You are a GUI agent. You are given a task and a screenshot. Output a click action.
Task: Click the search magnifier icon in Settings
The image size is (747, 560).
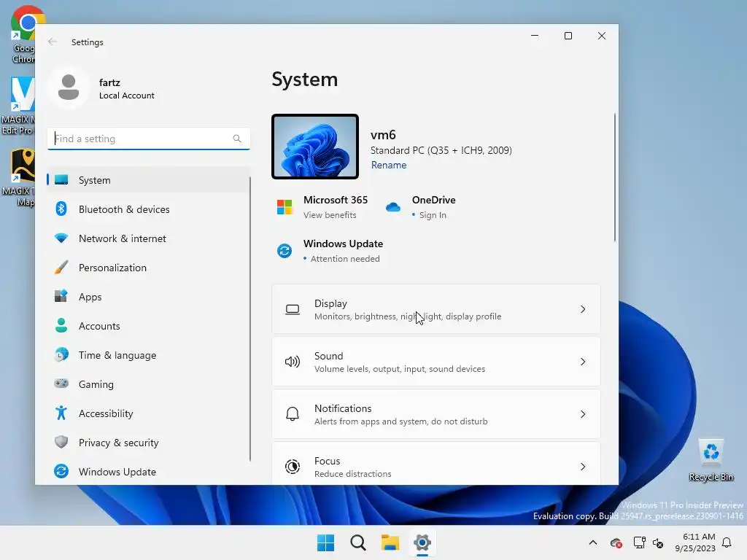point(237,139)
